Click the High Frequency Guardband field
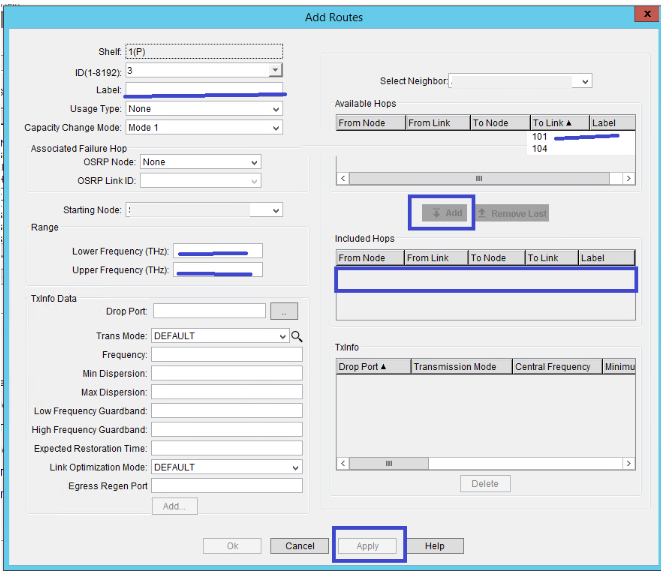The width and height of the screenshot is (661, 573). tap(227, 429)
